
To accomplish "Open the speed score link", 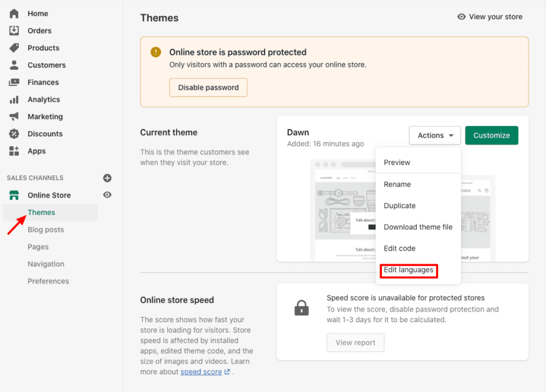I will [x=201, y=372].
